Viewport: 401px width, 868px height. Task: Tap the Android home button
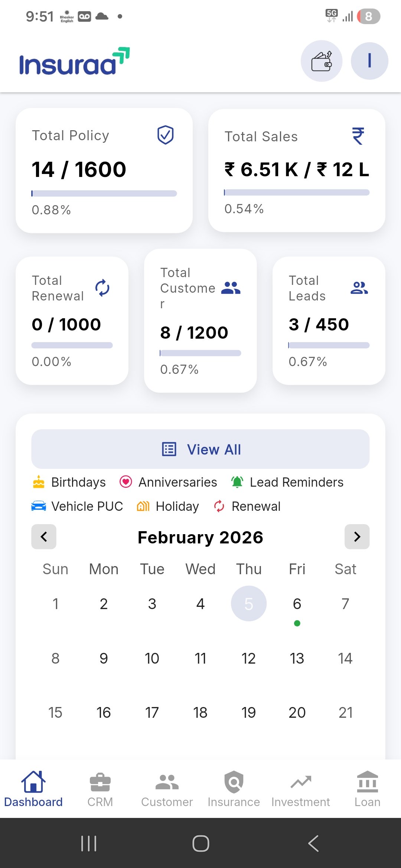(200, 843)
